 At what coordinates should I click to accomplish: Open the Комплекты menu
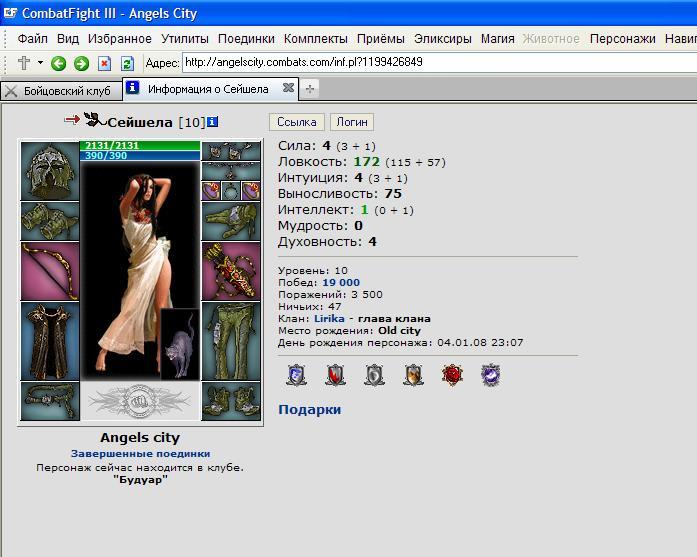pyautogui.click(x=316, y=39)
